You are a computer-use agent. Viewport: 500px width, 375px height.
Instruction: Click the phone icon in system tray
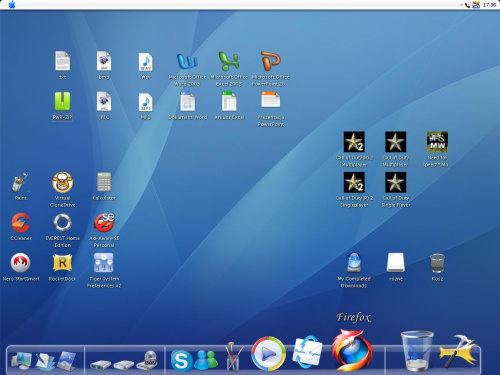pyautogui.click(x=468, y=5)
